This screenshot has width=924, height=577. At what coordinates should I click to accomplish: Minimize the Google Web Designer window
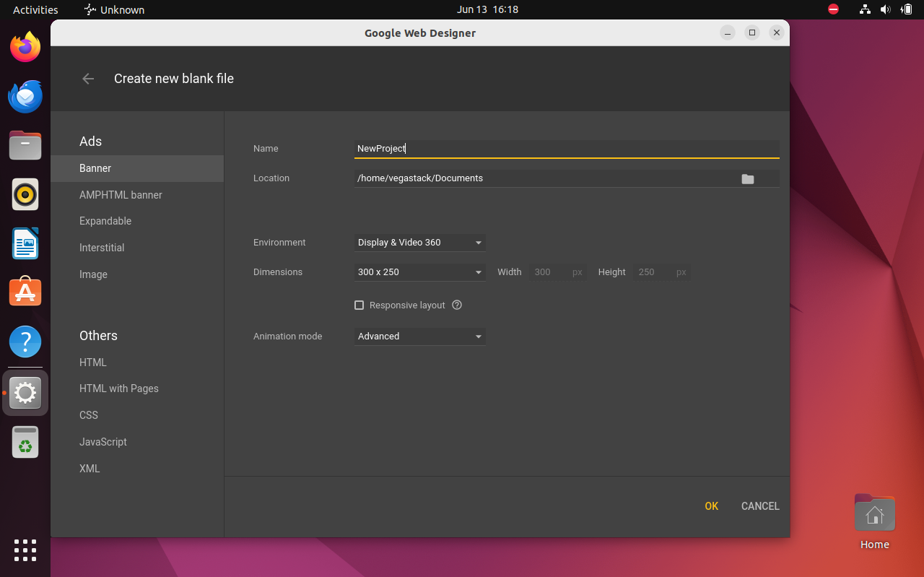point(728,32)
